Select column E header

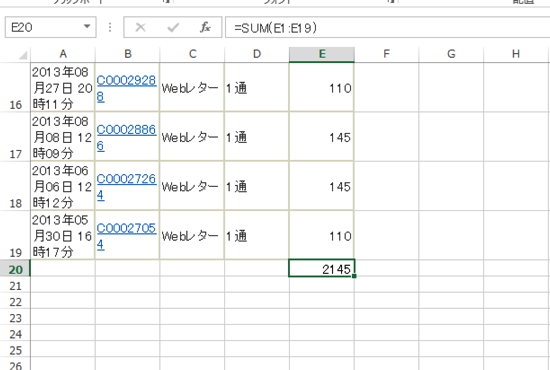[322, 54]
